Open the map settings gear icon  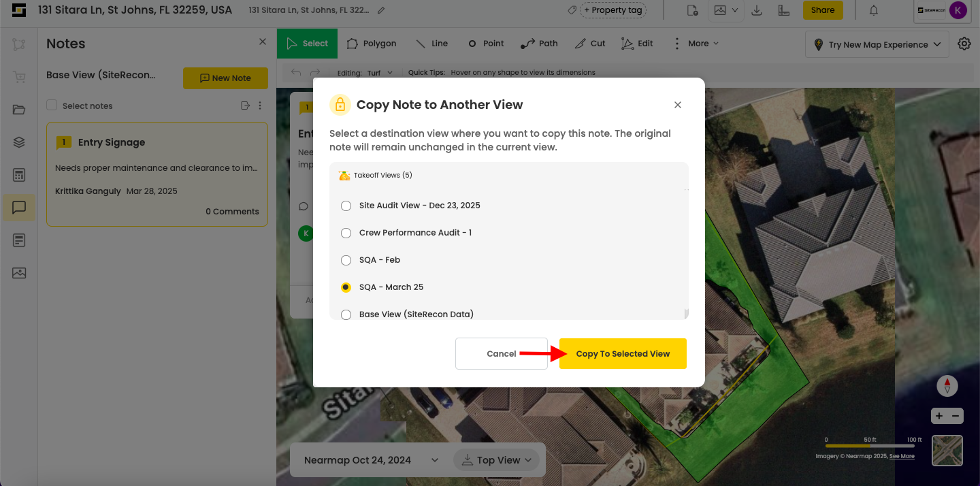964,44
